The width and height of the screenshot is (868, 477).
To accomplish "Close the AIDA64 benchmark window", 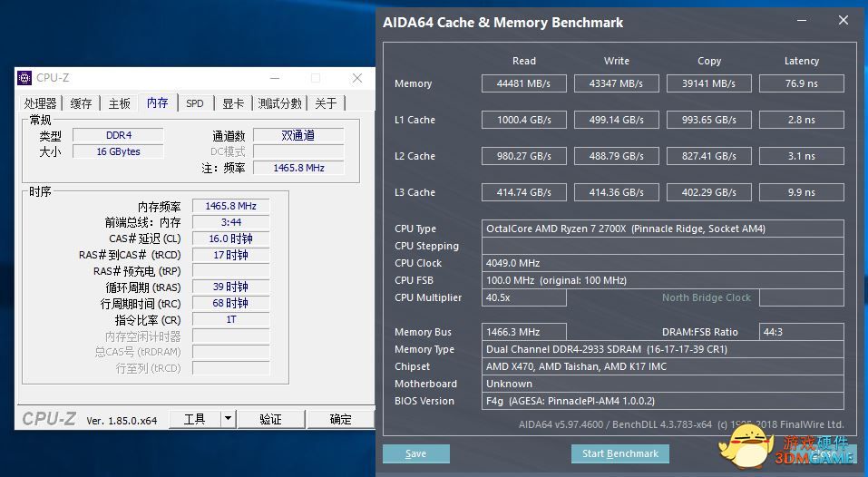I will pyautogui.click(x=844, y=21).
